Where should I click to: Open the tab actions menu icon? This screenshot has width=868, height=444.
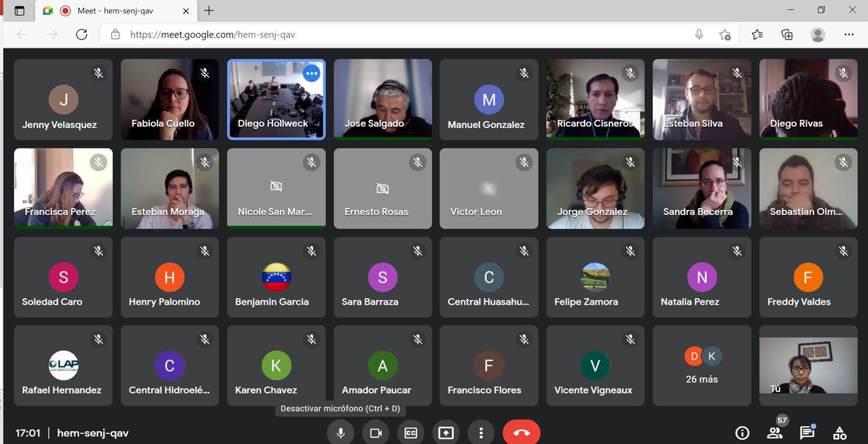point(19,10)
